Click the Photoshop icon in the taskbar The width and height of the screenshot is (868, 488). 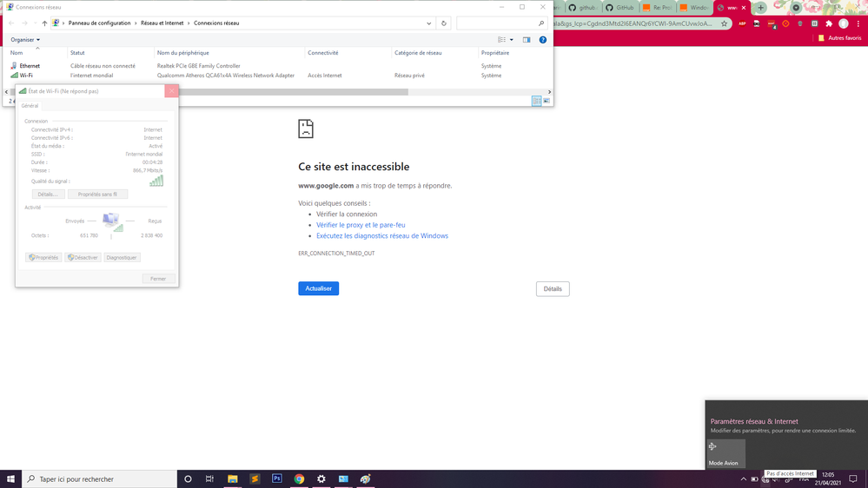click(x=277, y=478)
